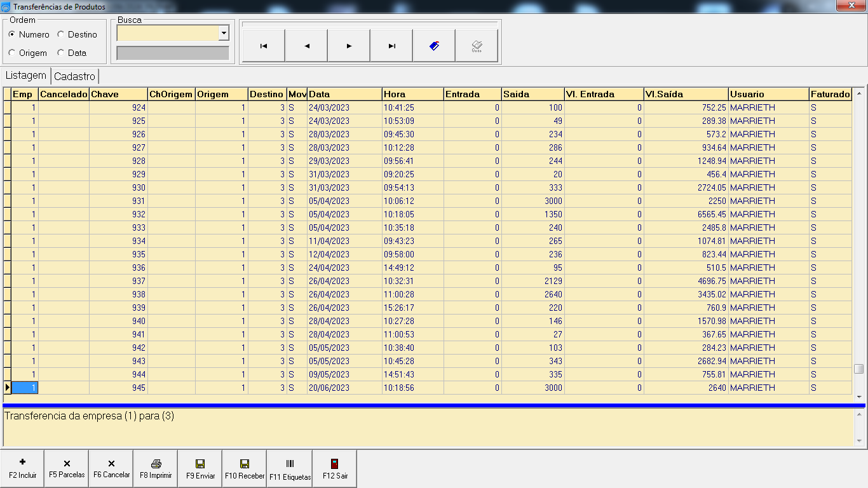This screenshot has height=488, width=868.
Task: Click the Saida value 1350
Action: pos(532,214)
